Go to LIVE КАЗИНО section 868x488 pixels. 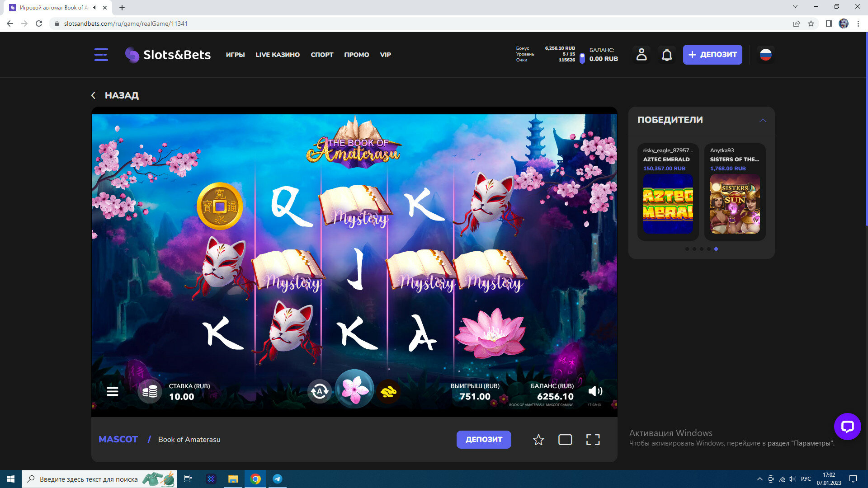tap(277, 55)
